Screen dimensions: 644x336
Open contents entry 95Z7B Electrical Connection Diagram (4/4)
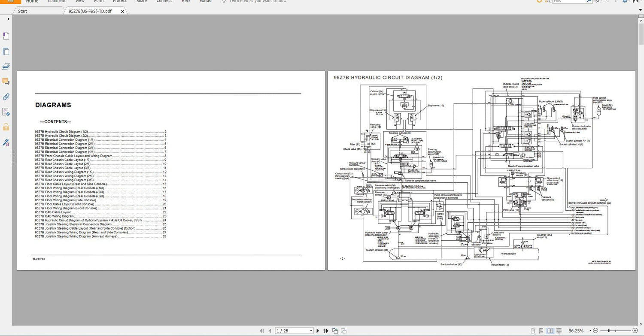(x=100, y=152)
